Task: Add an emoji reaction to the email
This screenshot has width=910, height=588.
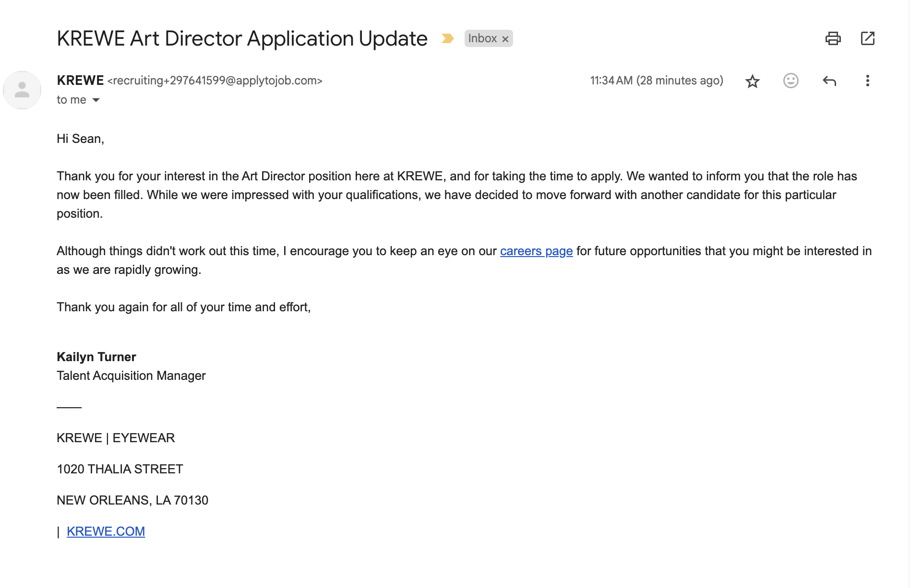Action: point(790,81)
